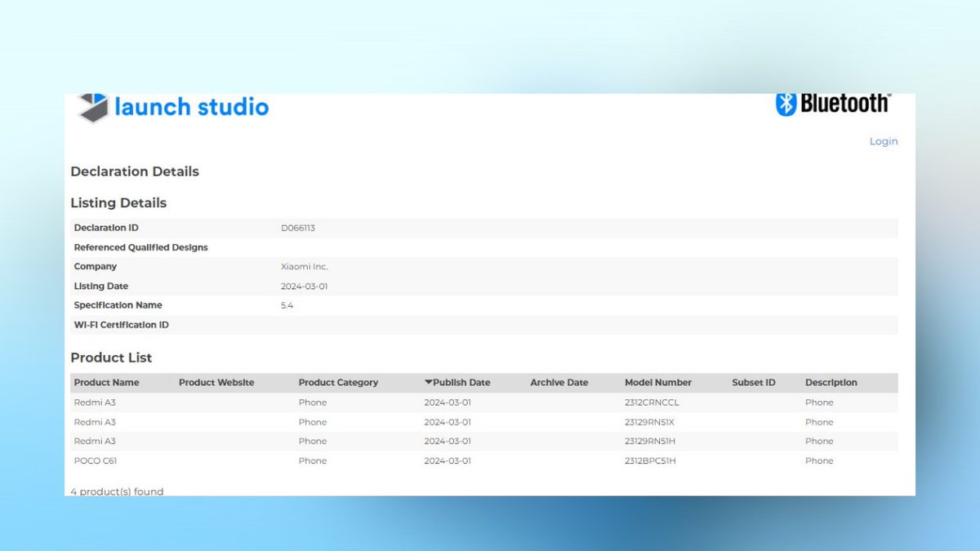Sort by Model Number column header

(x=658, y=382)
